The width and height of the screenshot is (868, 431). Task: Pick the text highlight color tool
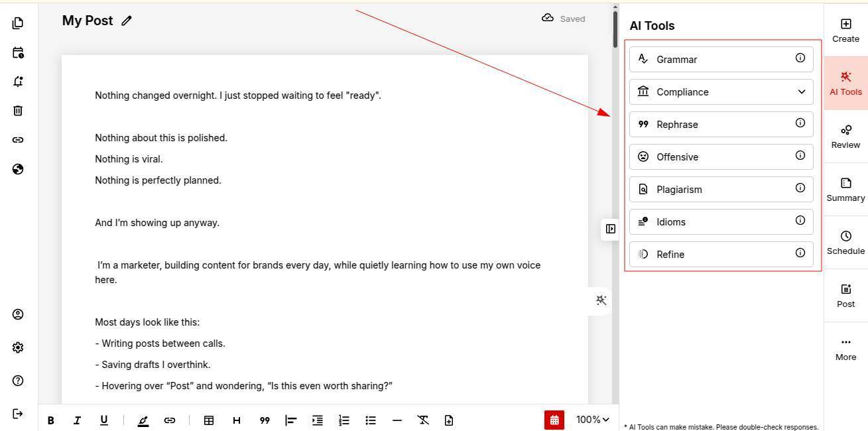[143, 420]
